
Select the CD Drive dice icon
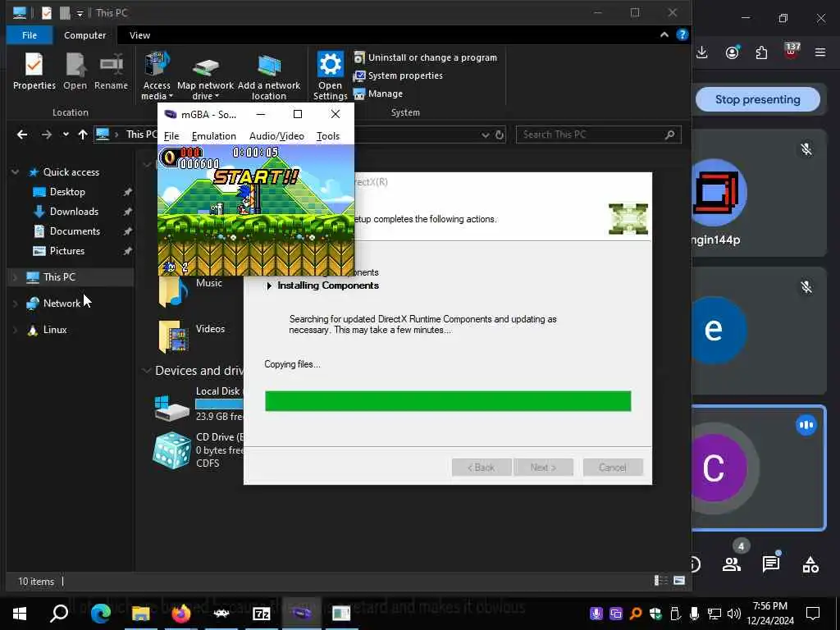(171, 450)
